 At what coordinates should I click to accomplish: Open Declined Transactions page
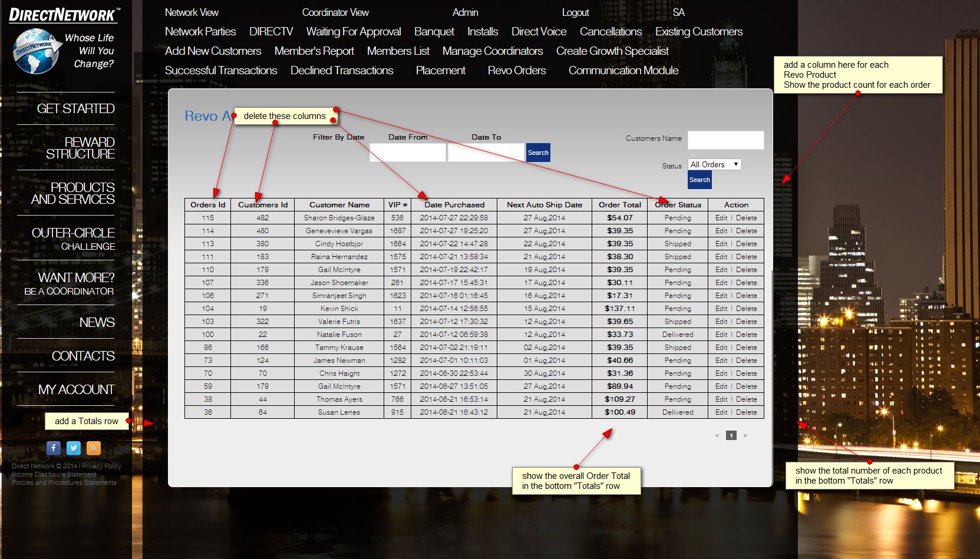pos(342,71)
